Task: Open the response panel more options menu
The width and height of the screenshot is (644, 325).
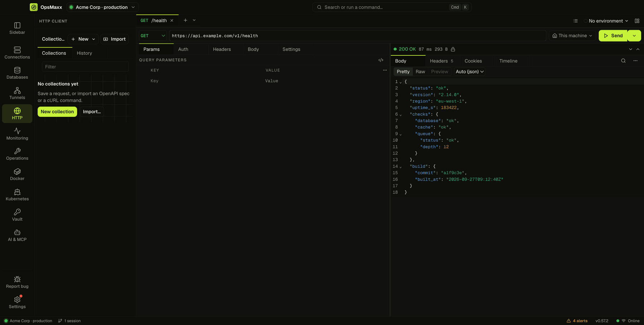Action: [635, 61]
